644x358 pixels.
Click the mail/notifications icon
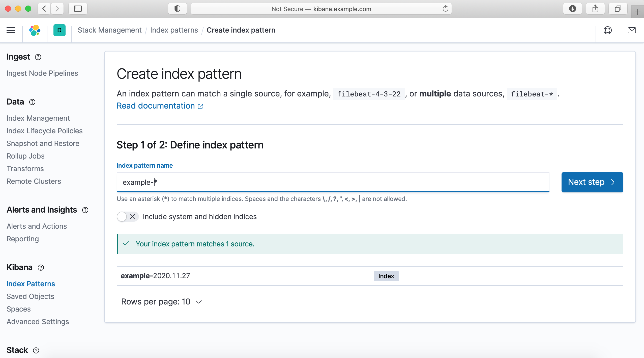pos(632,30)
